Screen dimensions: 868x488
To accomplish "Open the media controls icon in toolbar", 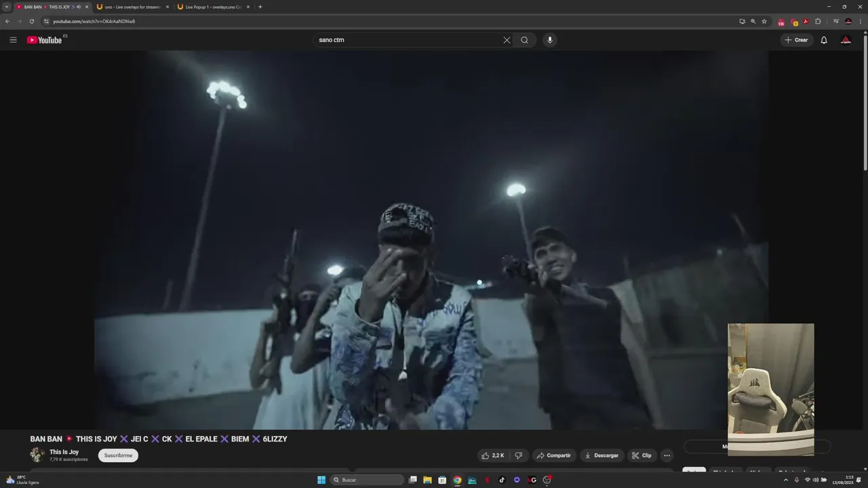I will click(836, 21).
